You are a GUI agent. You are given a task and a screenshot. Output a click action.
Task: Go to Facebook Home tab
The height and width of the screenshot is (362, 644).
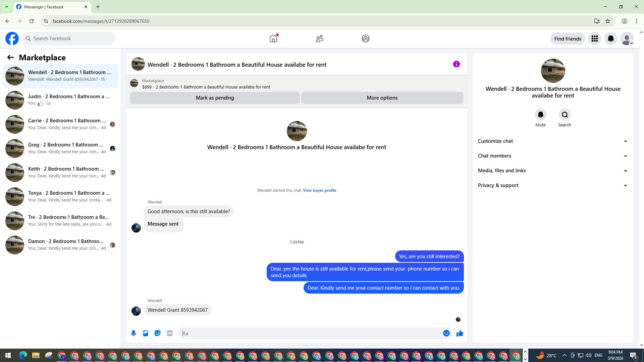click(x=273, y=39)
